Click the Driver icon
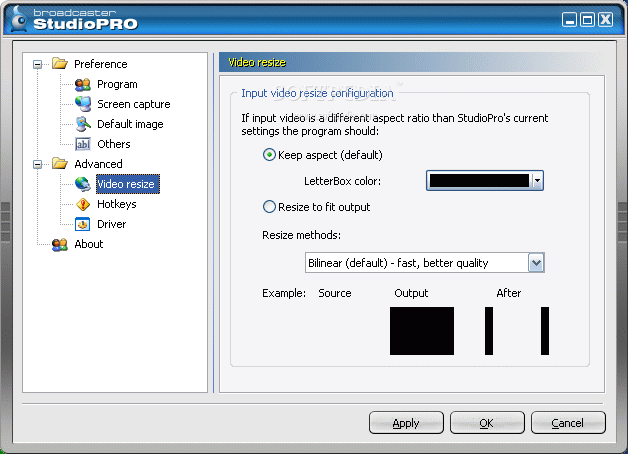628x454 pixels. (x=83, y=224)
